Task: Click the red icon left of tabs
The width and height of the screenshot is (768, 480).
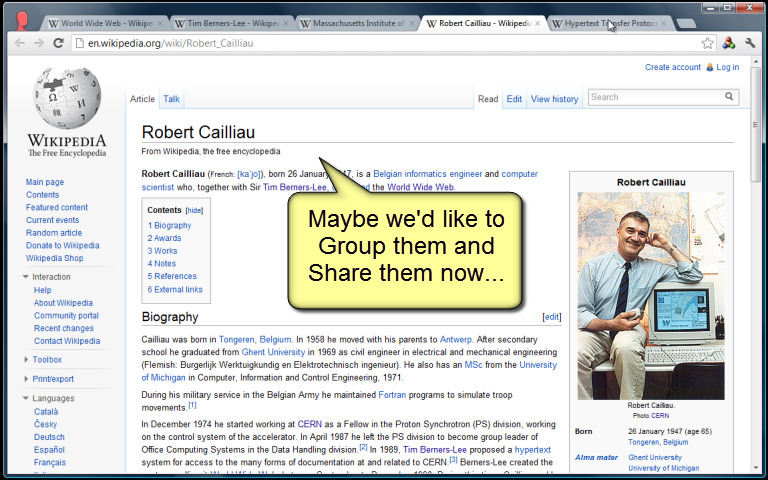Action: (x=22, y=21)
